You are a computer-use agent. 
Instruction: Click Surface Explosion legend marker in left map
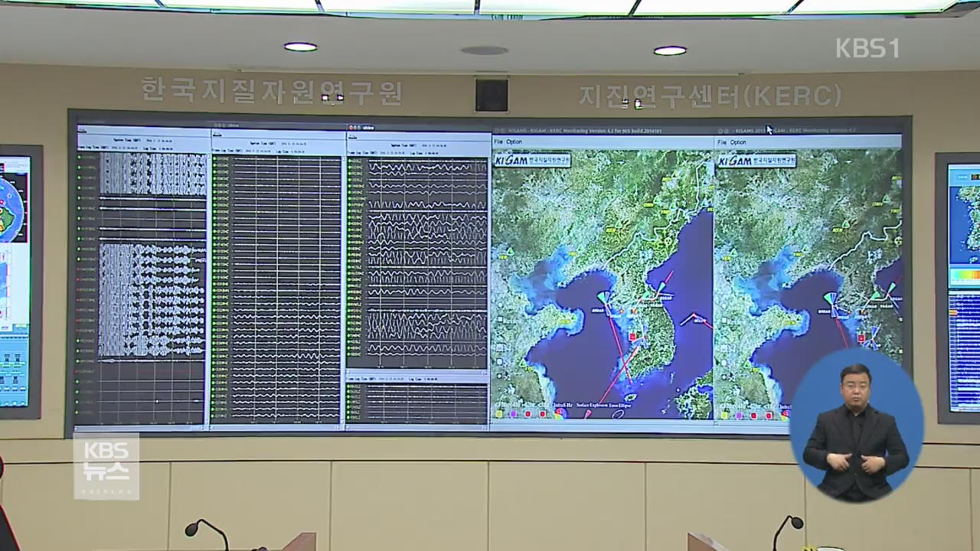588,413
